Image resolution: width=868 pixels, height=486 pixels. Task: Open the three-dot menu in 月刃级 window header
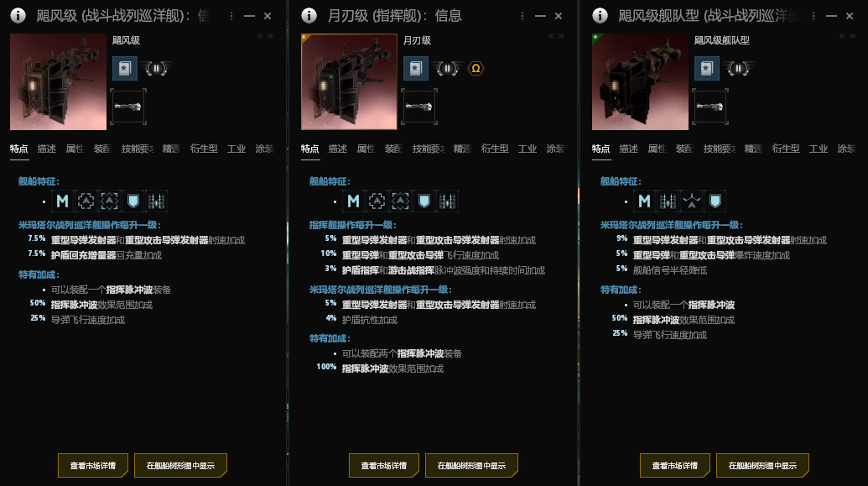pyautogui.click(x=522, y=16)
